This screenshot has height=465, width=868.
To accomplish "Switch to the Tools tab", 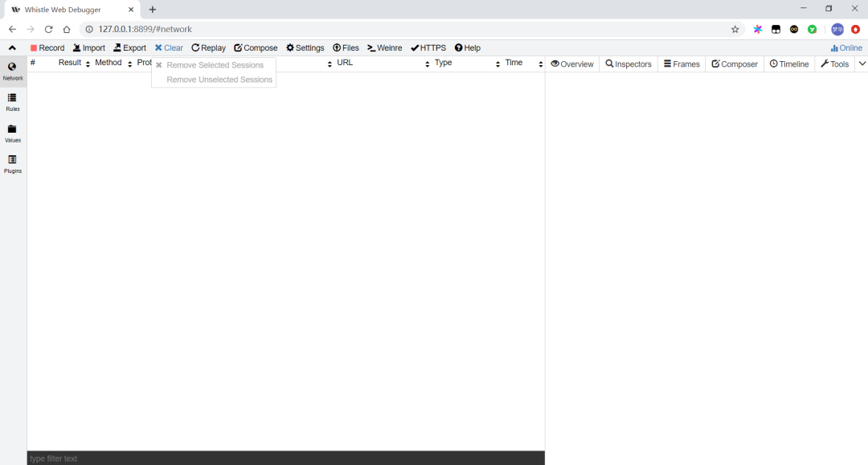I will coord(835,64).
